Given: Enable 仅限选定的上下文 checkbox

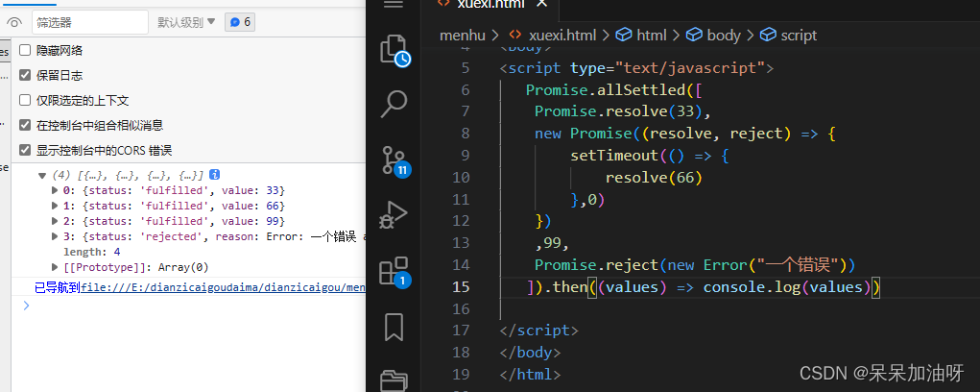Looking at the screenshot, I should (x=25, y=100).
